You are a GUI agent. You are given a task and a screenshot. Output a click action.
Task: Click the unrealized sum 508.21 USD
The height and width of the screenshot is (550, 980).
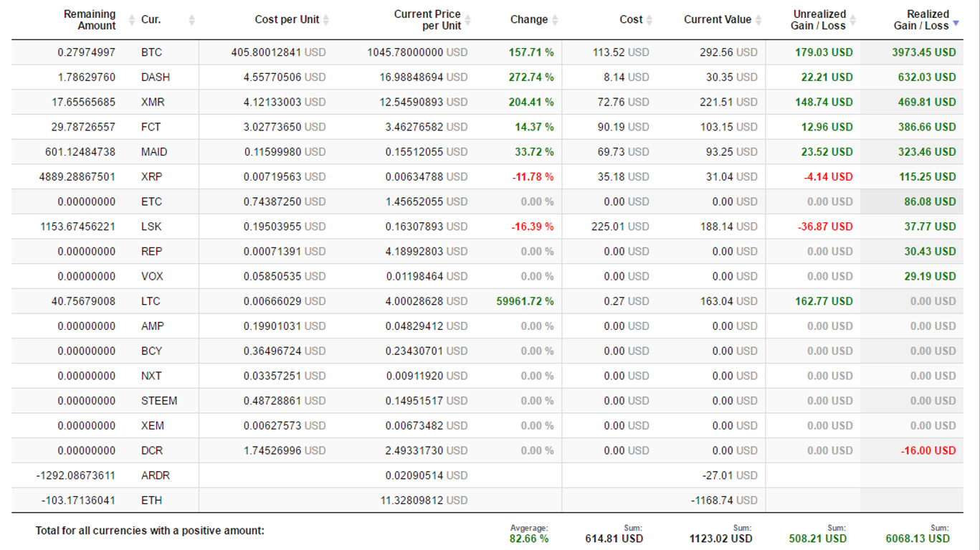(817, 539)
